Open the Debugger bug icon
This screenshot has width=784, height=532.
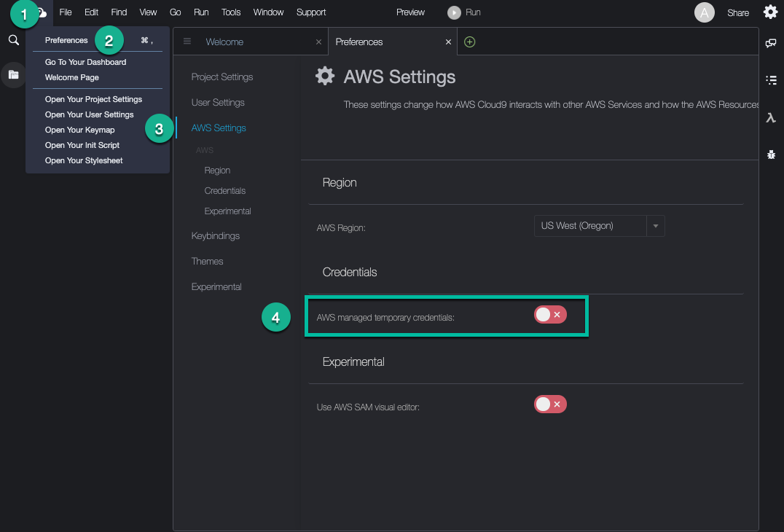[771, 154]
